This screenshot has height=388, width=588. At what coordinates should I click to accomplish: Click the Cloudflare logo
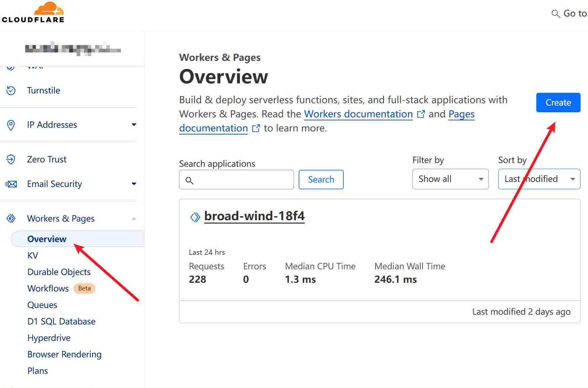point(33,12)
